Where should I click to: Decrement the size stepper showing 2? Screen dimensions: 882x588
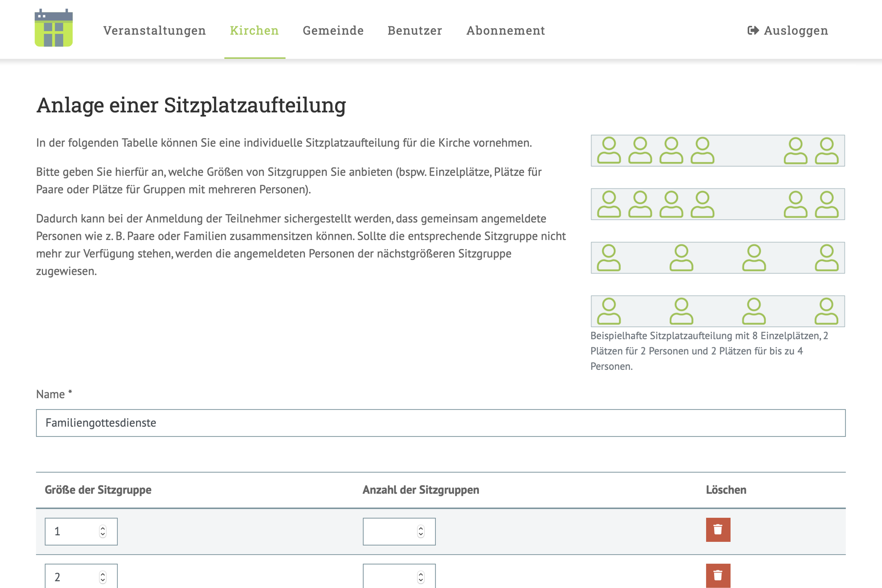coord(103,580)
